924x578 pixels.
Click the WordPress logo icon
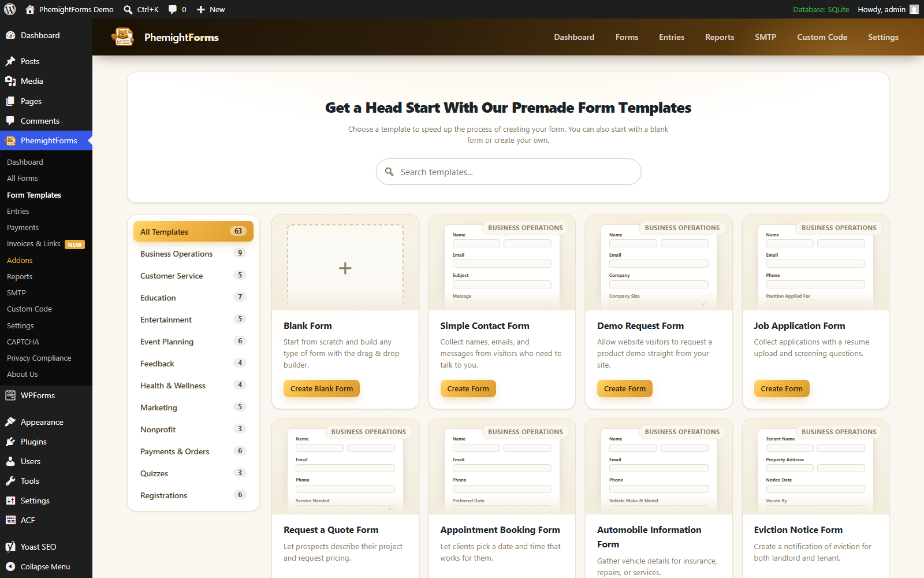click(x=10, y=9)
